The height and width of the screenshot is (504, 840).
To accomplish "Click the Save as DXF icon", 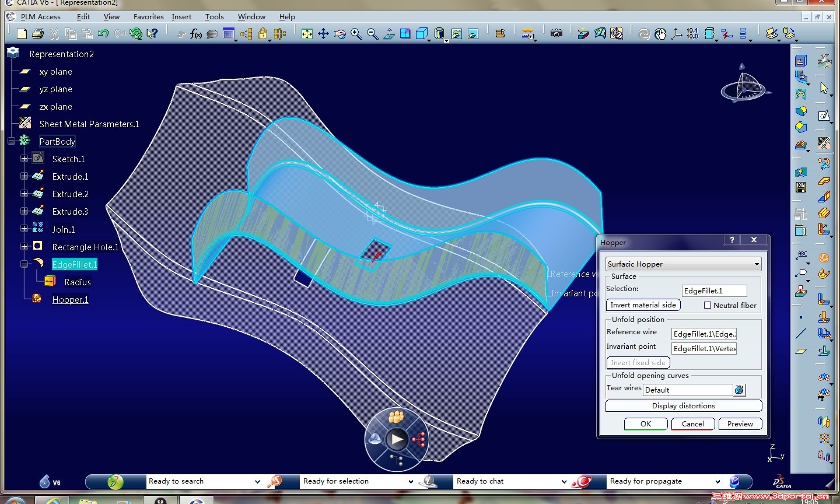I will [801, 187].
